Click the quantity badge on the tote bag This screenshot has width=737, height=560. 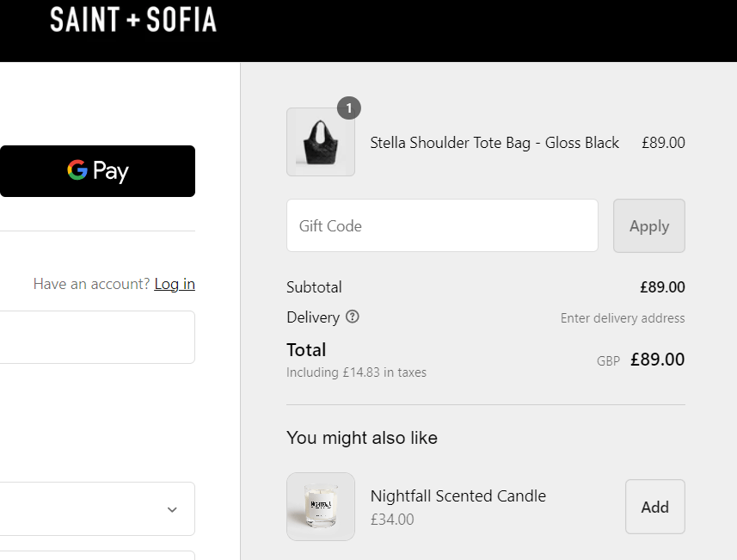coord(348,108)
